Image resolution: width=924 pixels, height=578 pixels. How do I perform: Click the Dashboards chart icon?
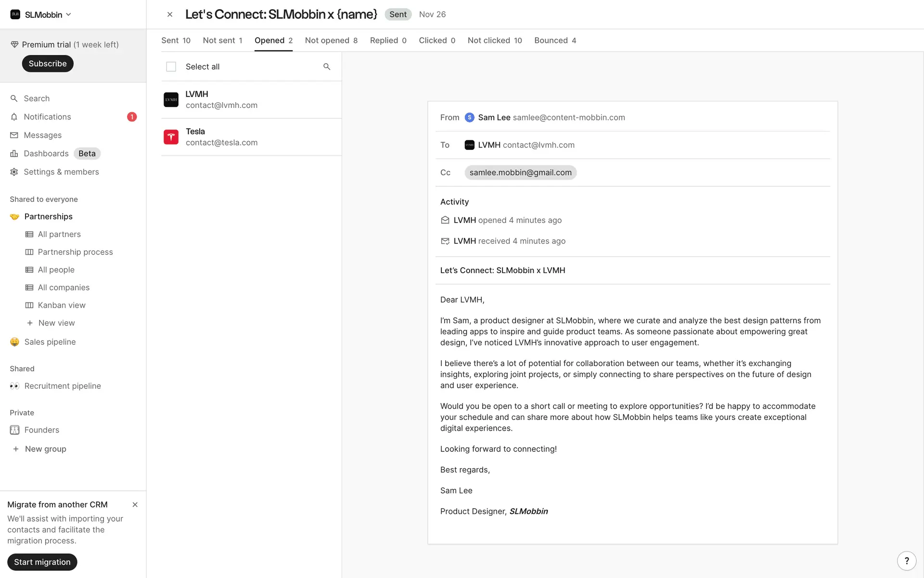[x=14, y=154]
